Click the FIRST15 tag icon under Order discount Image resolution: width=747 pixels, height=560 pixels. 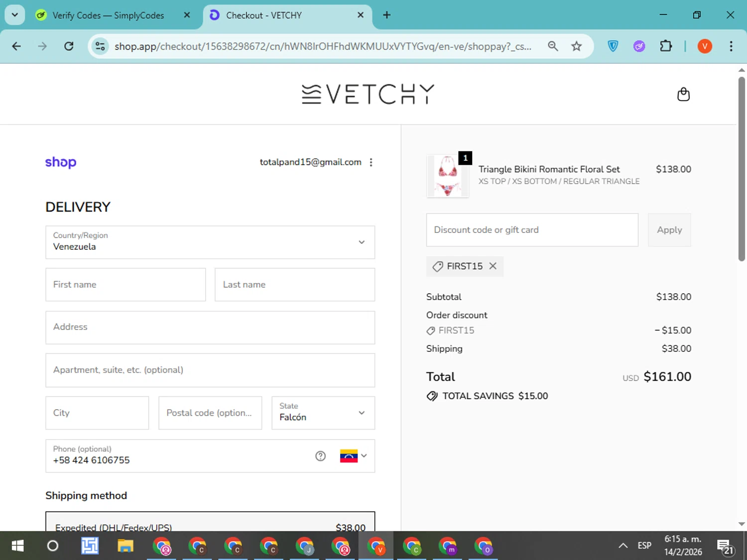431,331
